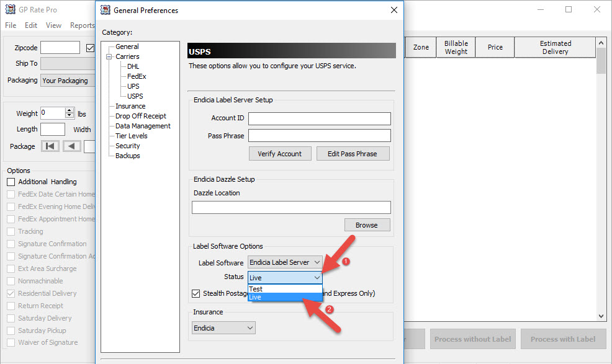Open the Reports menu
612x364 pixels.
[x=83, y=25]
